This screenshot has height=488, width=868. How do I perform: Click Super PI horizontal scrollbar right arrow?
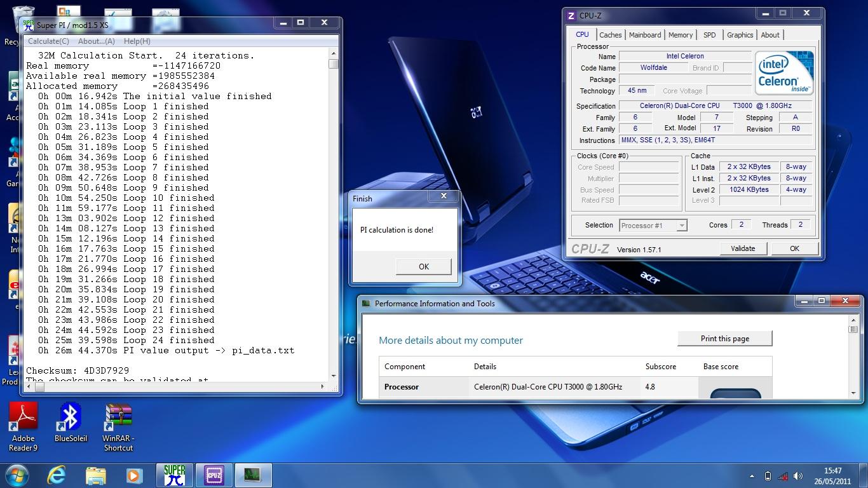[x=322, y=386]
